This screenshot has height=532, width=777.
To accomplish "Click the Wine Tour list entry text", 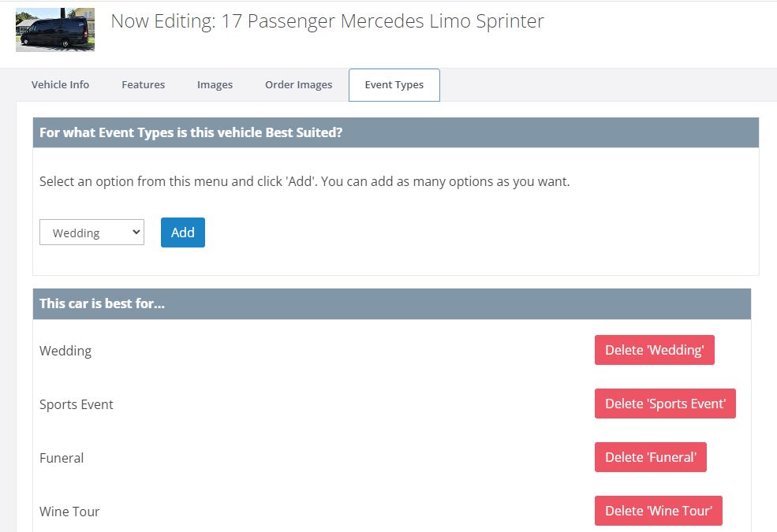I will point(69,512).
